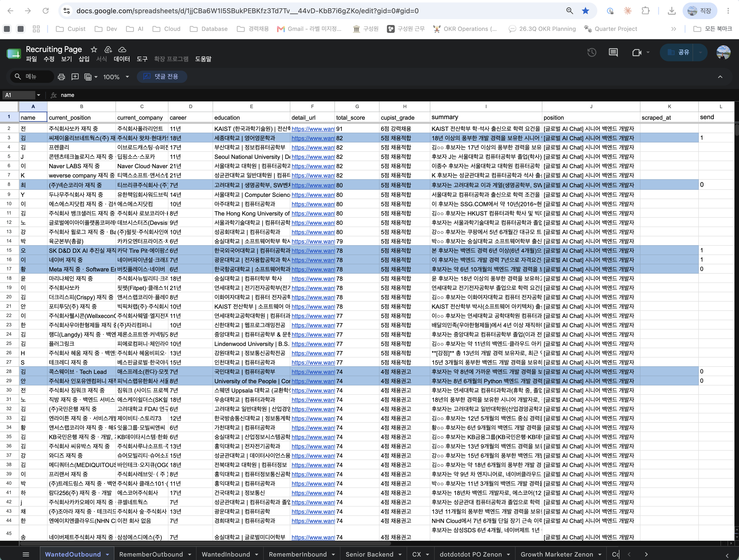Click the Google Sheets home logo
The width and height of the screenshot is (739, 560).
14,53
